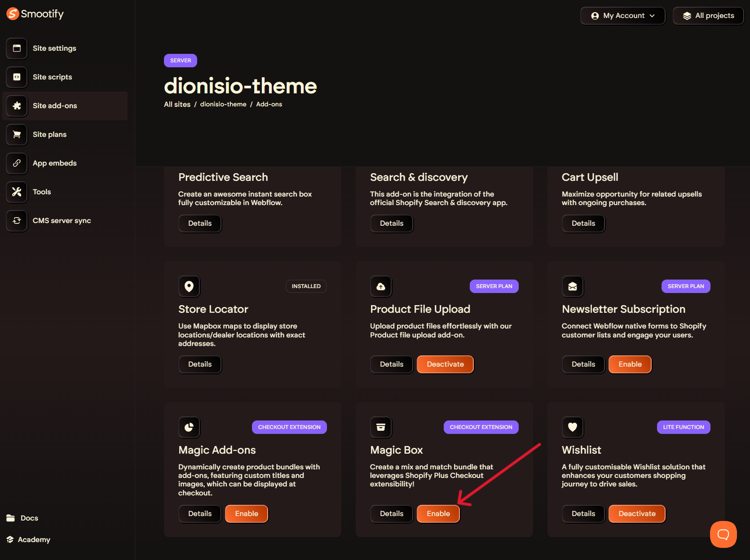
Task: Click the Smootify logo
Action: 35,14
